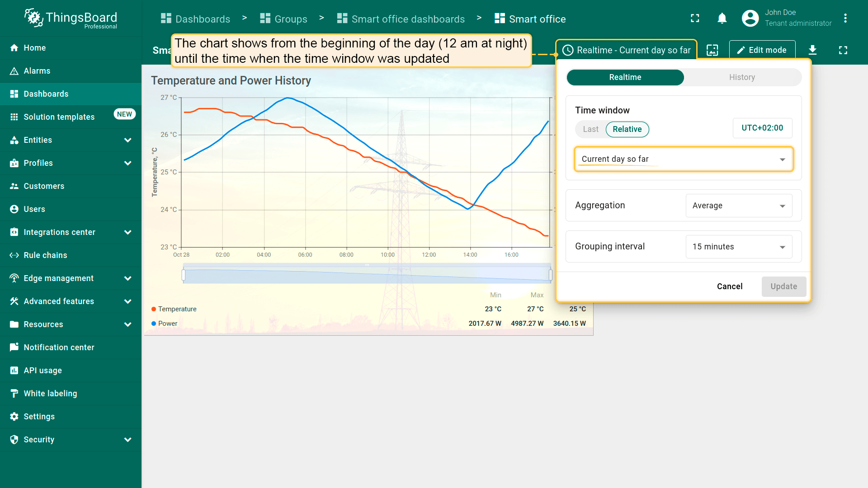Open the Current day so far dropdown
Screen dimensions: 868x488
[x=683, y=159]
